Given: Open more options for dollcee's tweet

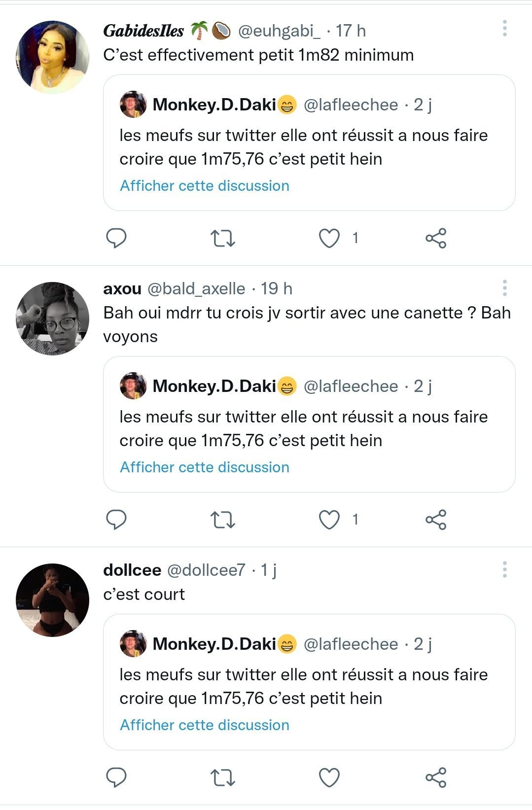Looking at the screenshot, I should coord(504,569).
